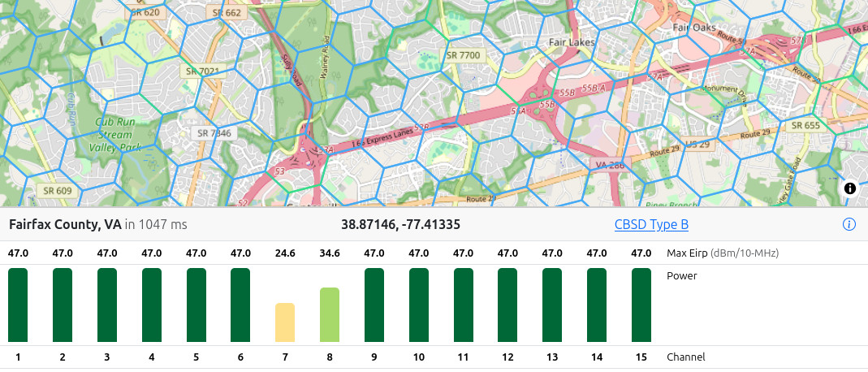Click the channel number 12 label

507,357
